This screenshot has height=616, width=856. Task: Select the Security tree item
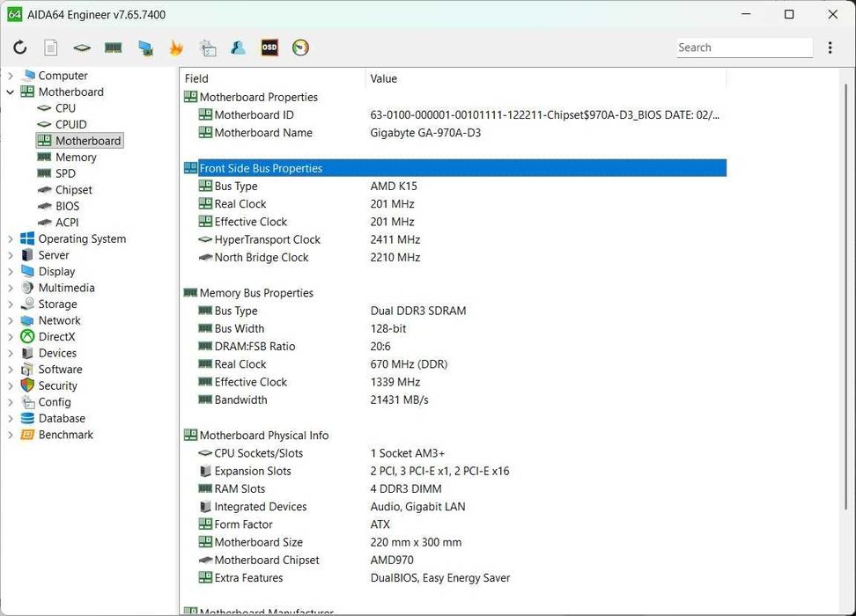tap(57, 385)
